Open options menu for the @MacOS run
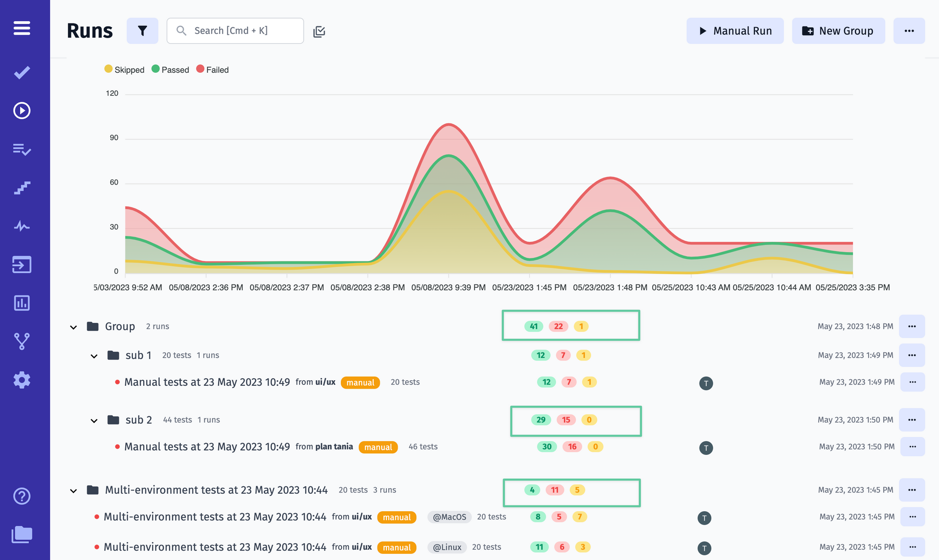This screenshot has width=939, height=560. 912,517
